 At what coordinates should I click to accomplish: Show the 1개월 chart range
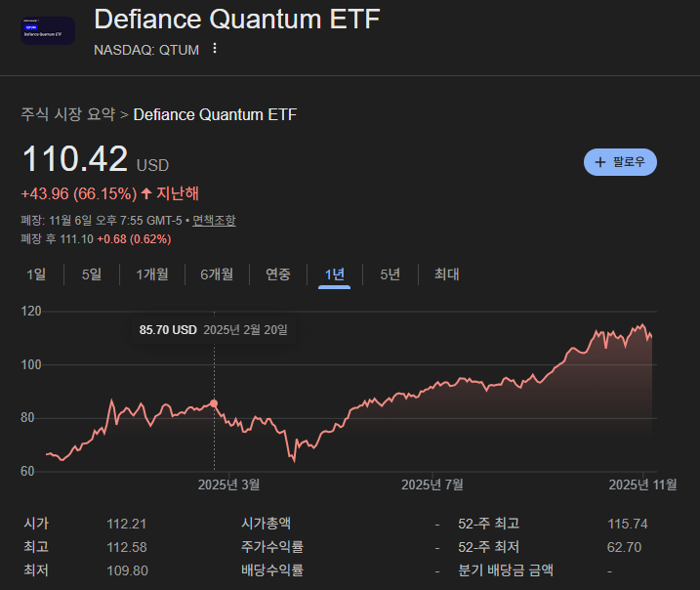tap(151, 274)
